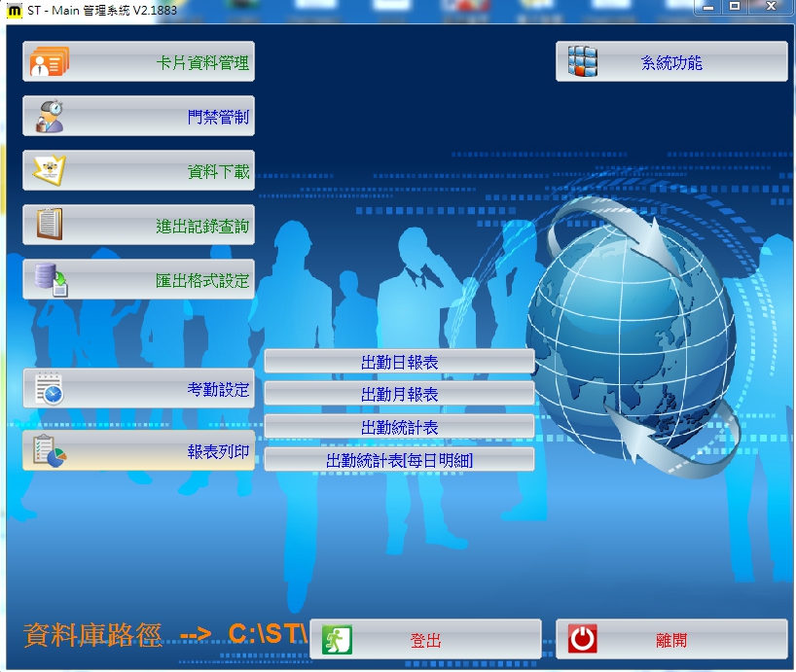Click the card data management (卡片資料管理) icon
Image resolution: width=796 pixels, height=672 pixels.
[49, 62]
